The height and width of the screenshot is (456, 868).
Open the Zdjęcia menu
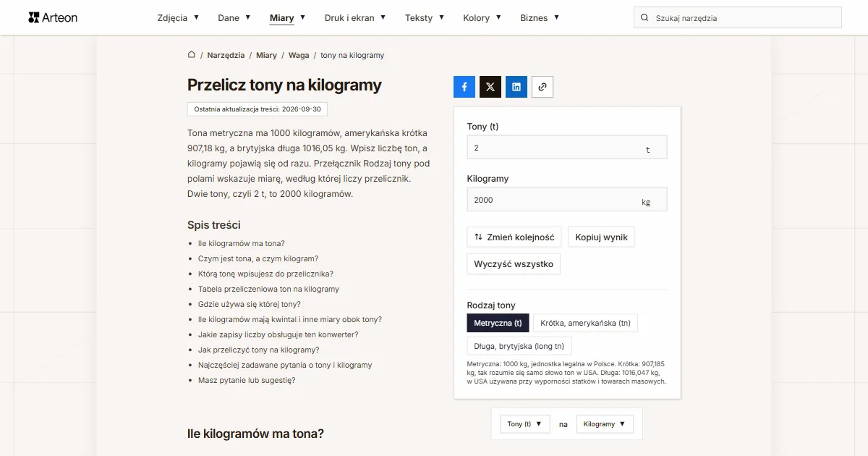point(178,18)
